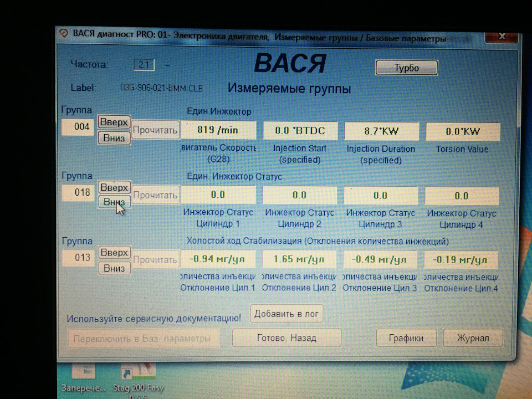Open the Журнал button

[473, 338]
